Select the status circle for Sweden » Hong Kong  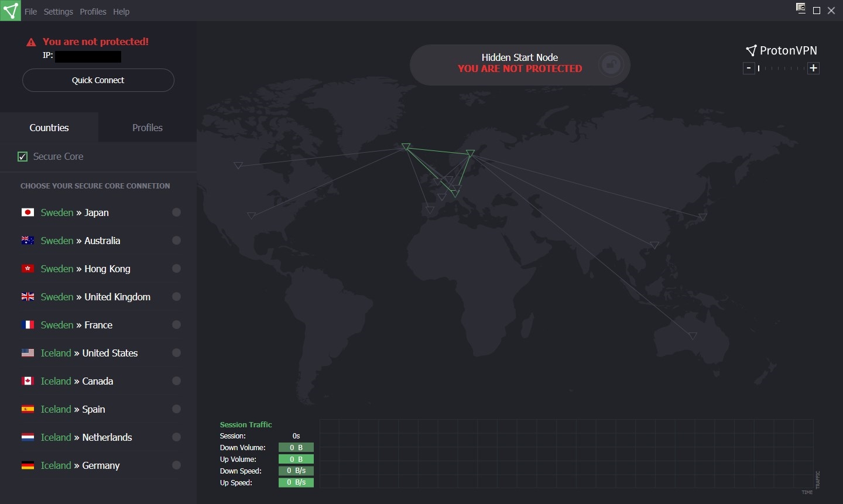pyautogui.click(x=176, y=269)
